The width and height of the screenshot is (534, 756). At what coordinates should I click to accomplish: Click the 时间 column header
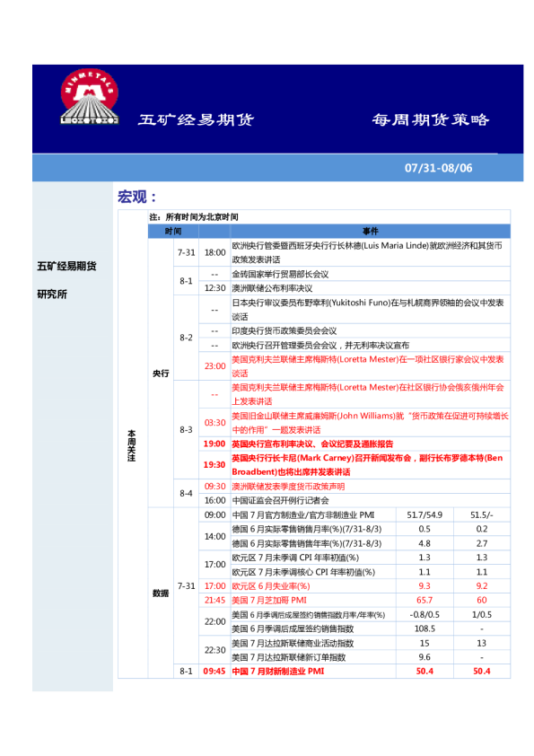click(173, 232)
